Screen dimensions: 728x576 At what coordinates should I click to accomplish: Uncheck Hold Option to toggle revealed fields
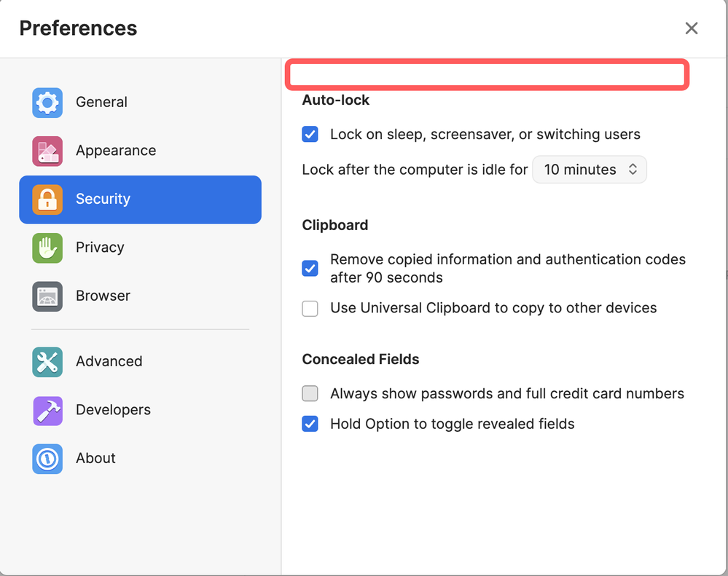(310, 425)
